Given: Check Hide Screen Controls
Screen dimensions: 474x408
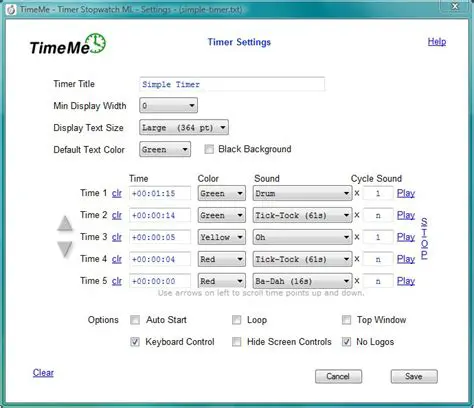Looking at the screenshot, I should click(236, 342).
